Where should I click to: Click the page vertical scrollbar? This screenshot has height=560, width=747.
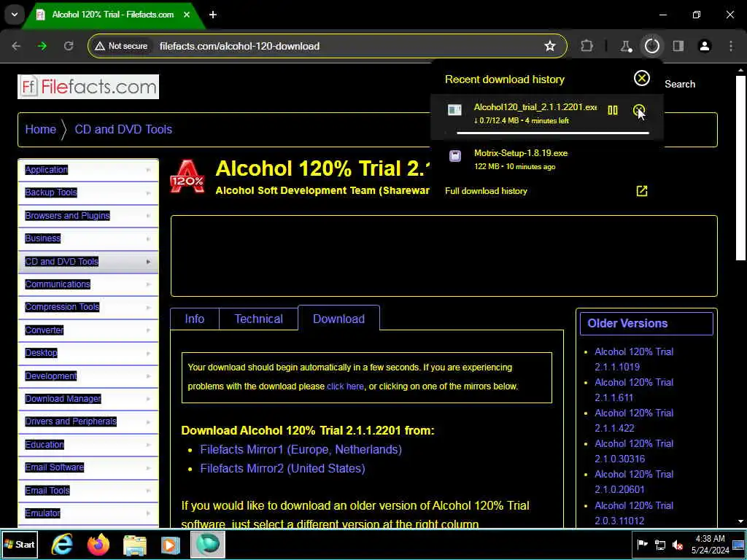click(x=740, y=167)
